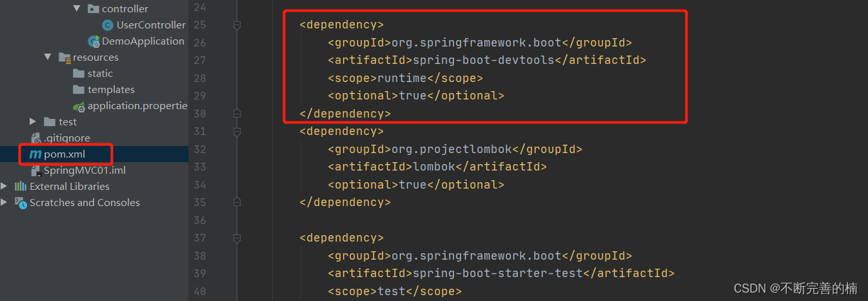
Task: Select Scratches and Consoles label
Action: pyautogui.click(x=84, y=203)
